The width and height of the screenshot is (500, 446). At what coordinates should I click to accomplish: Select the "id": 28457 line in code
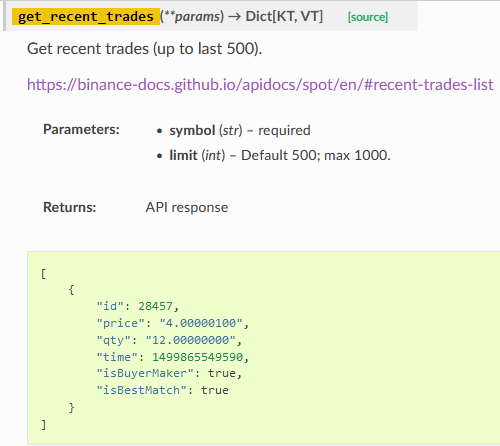pos(138,306)
